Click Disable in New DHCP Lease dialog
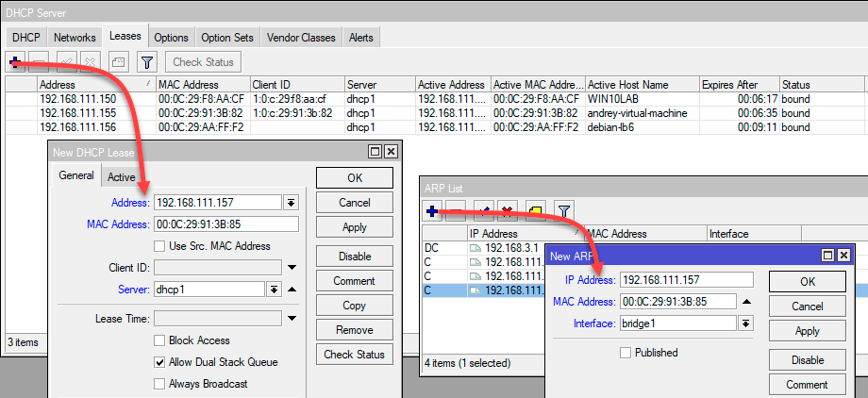The width and height of the screenshot is (868, 398). click(355, 257)
